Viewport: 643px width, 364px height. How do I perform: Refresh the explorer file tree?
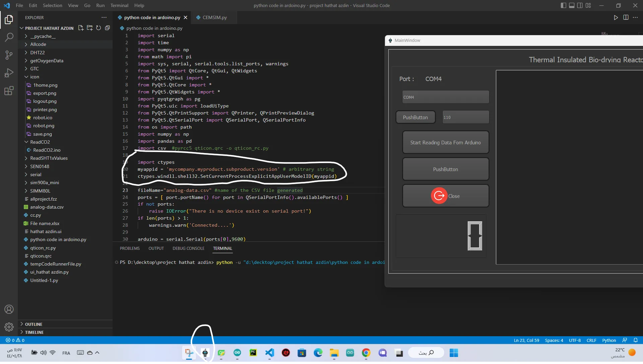click(x=99, y=28)
